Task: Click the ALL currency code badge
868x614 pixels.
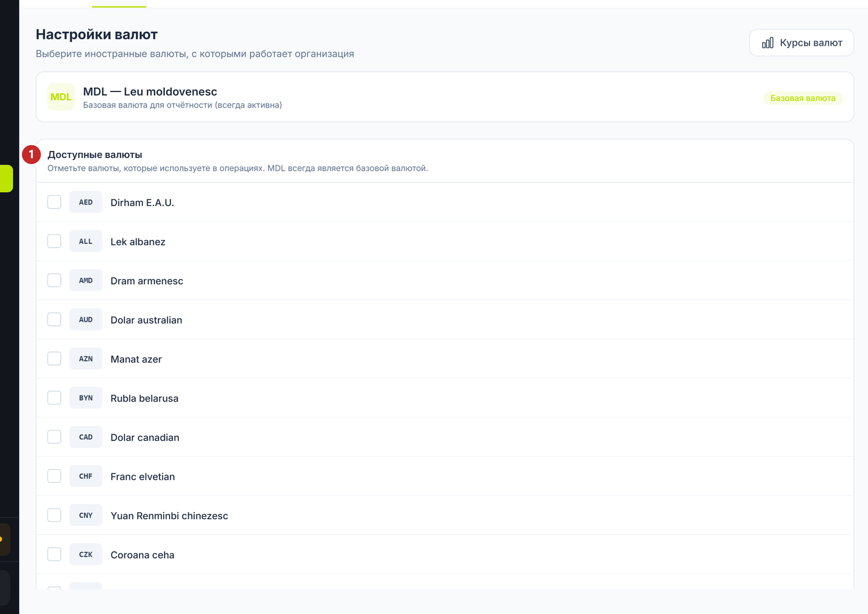Action: 86,241
